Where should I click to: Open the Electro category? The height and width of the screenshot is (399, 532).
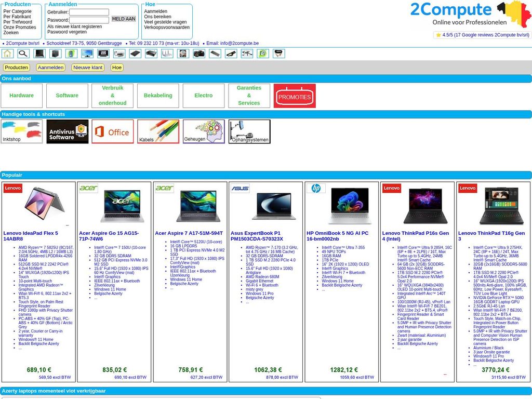coord(204,96)
